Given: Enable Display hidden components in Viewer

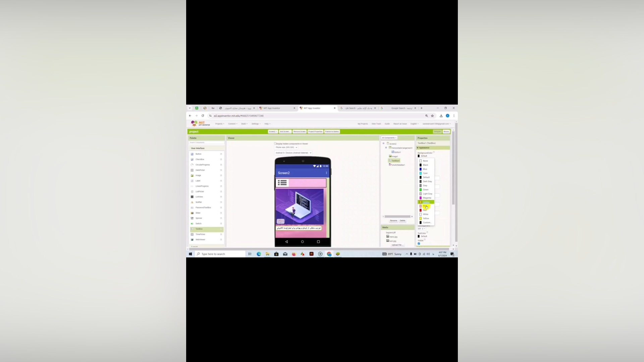Looking at the screenshot, I should (x=275, y=143).
